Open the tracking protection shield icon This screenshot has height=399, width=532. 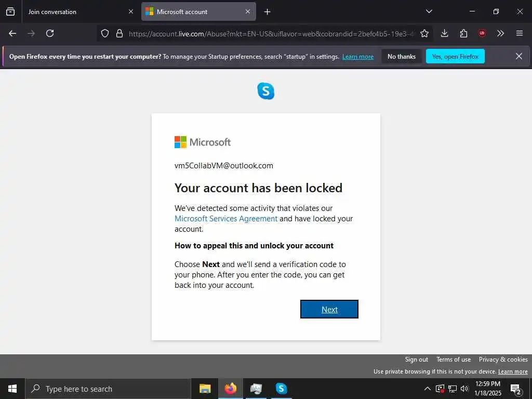pyautogui.click(x=105, y=33)
